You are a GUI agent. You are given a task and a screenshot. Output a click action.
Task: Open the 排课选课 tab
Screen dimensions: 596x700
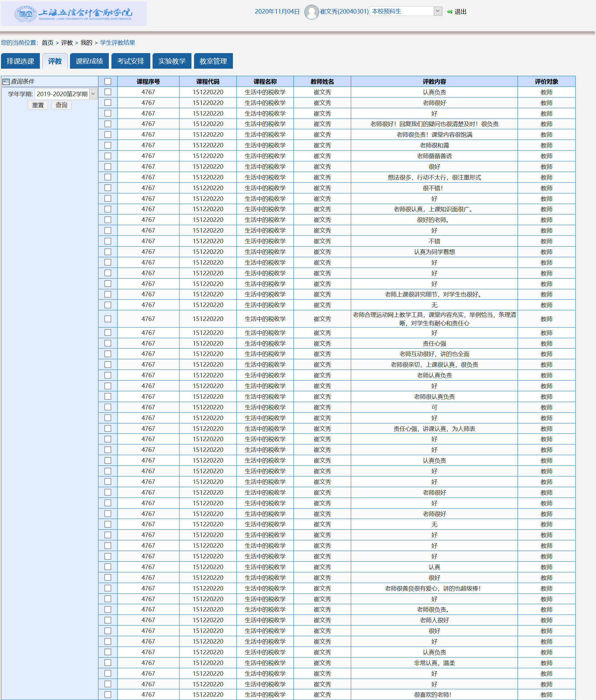pos(20,61)
